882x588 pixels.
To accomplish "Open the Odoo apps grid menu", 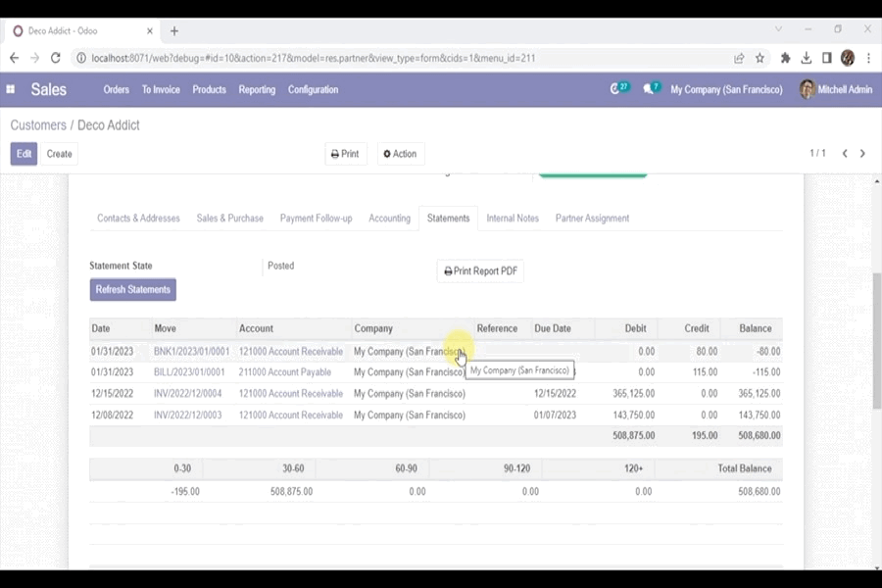I will (x=10, y=89).
